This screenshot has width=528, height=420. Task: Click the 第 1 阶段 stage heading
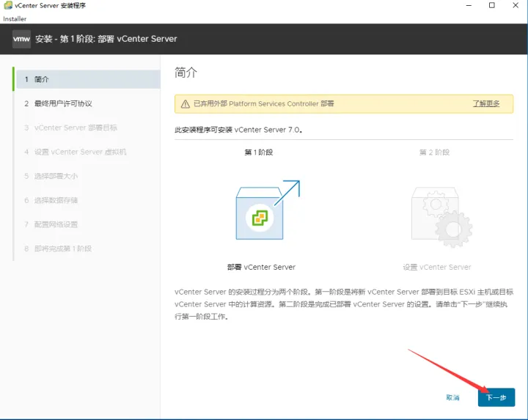click(x=259, y=152)
